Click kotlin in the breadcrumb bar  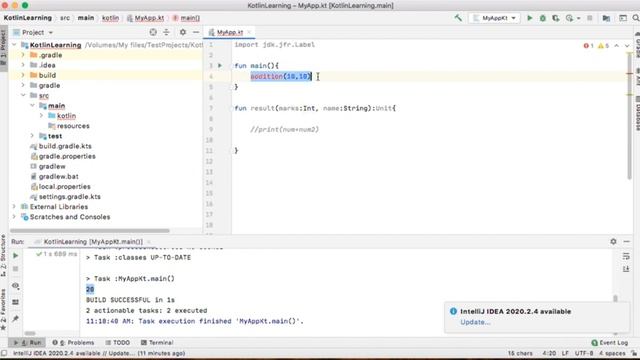(110, 18)
